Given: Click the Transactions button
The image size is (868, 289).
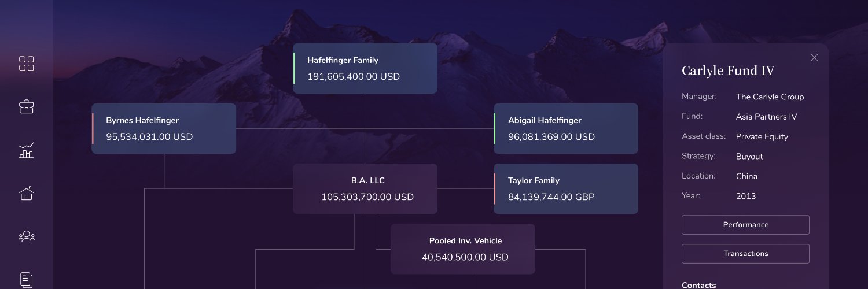Looking at the screenshot, I should pos(745,254).
